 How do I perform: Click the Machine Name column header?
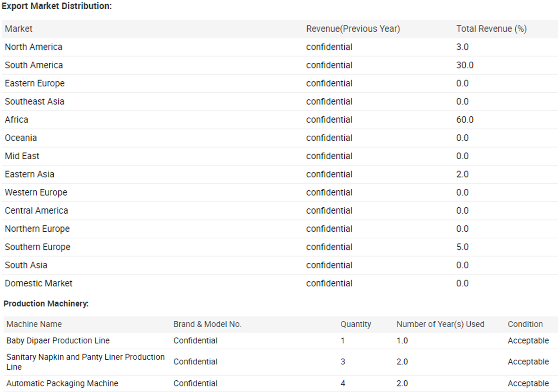[x=34, y=324]
